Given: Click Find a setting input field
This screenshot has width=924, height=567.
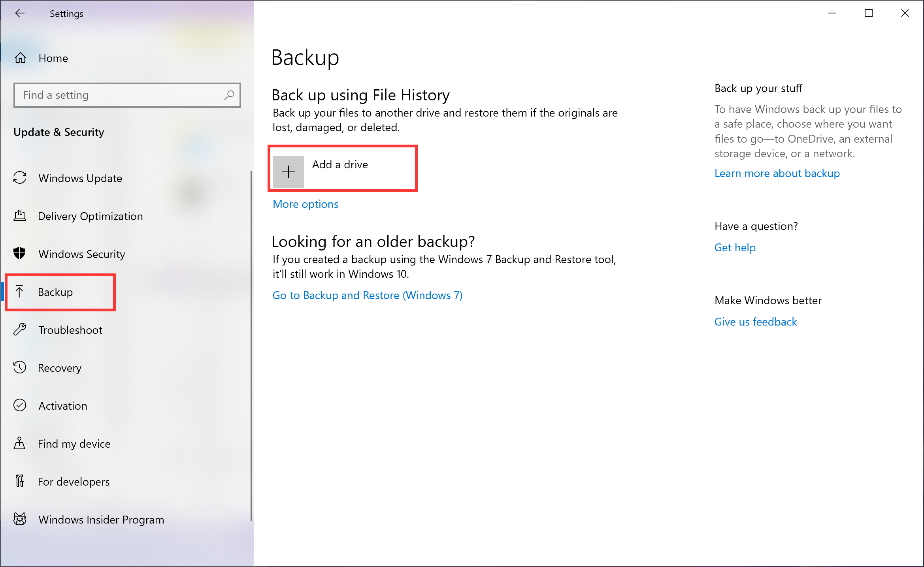Looking at the screenshot, I should coord(126,95).
